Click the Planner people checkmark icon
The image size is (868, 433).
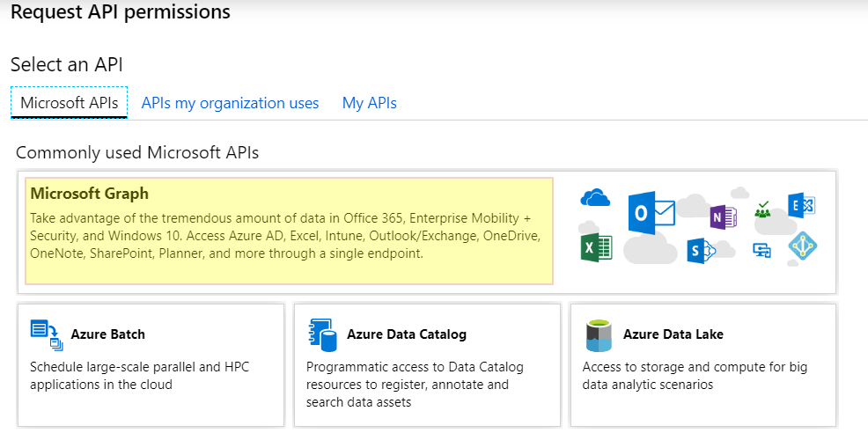763,209
